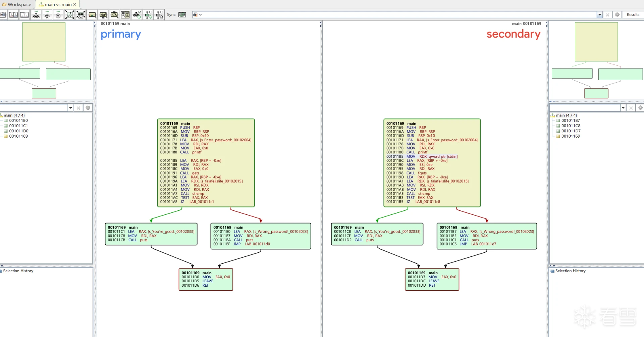Open the main search field history dropdown
The image size is (644, 337).
click(x=599, y=15)
